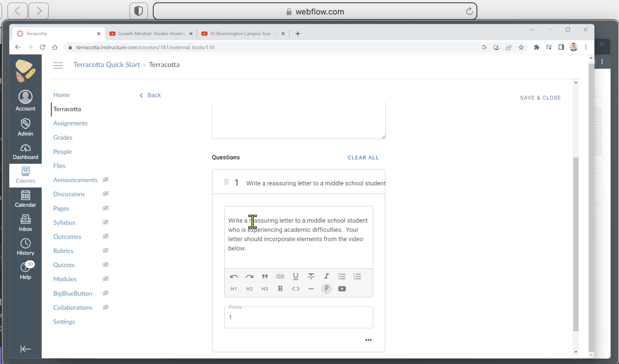Reload the page in Chrome toolbar
This screenshot has width=619, height=364.
coord(43,47)
